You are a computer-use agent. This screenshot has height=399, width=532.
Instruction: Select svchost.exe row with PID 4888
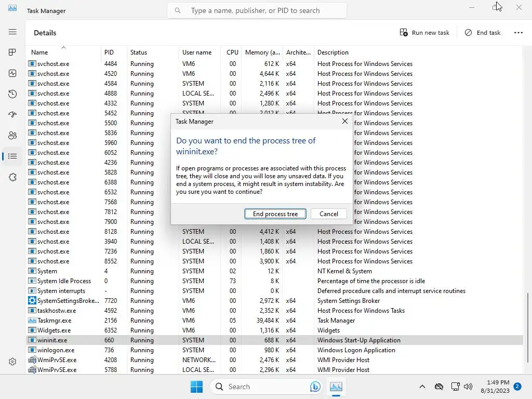click(x=274, y=94)
